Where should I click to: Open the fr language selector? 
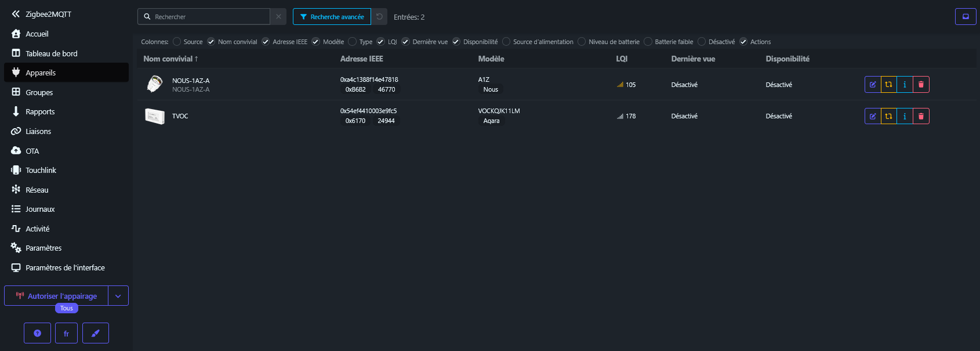coord(66,333)
